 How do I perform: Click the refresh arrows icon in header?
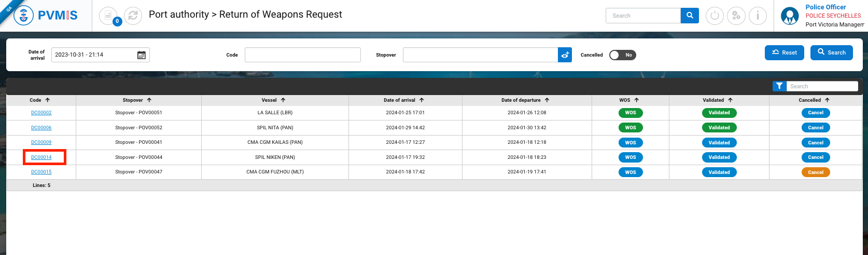coord(133,16)
